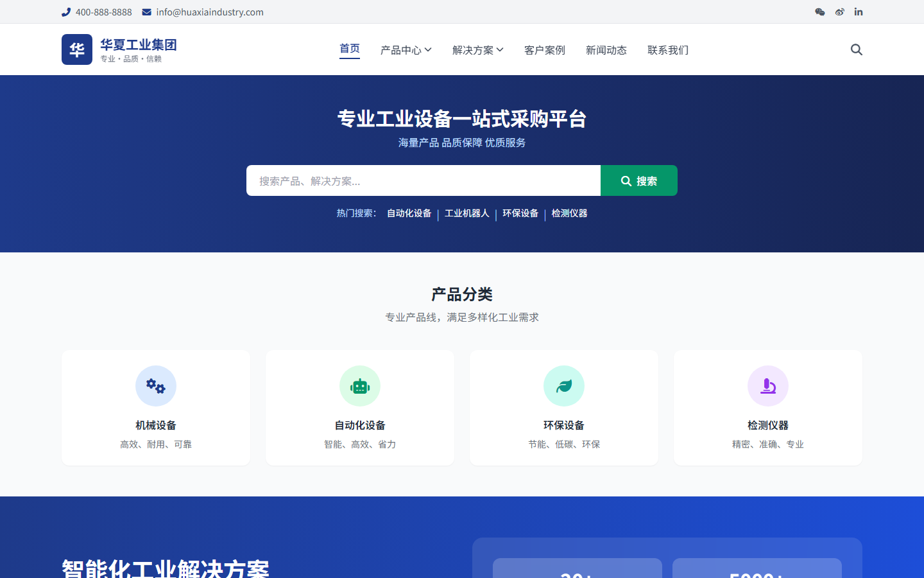Image resolution: width=924 pixels, height=578 pixels.
Task: Open the 客户案例 nav item
Action: 545,50
